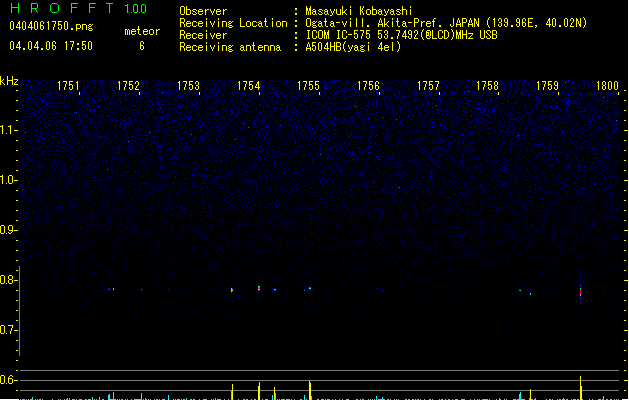Click the 0.9 kHz axis label
Screen dimensions: 629x400
tap(8, 230)
